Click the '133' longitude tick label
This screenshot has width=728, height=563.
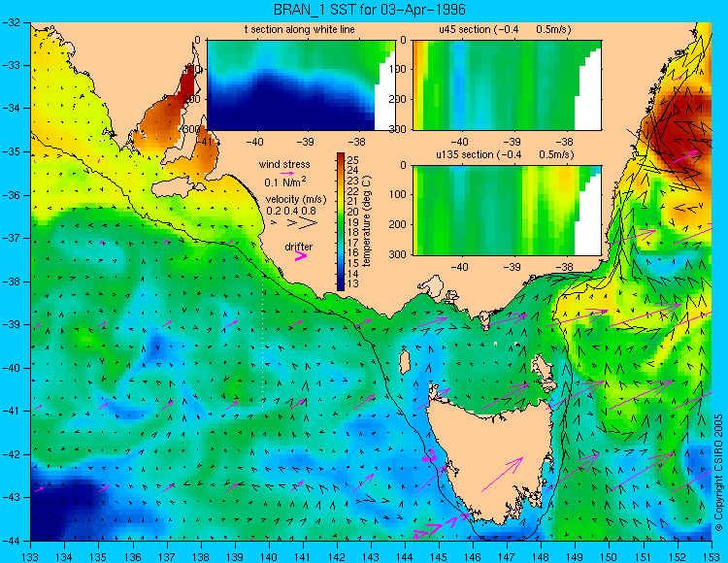(x=30, y=556)
